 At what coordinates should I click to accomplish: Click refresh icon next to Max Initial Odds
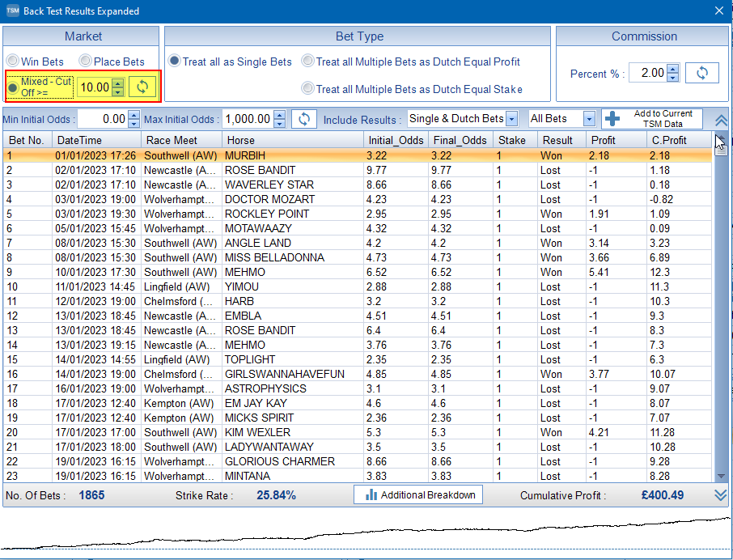303,119
